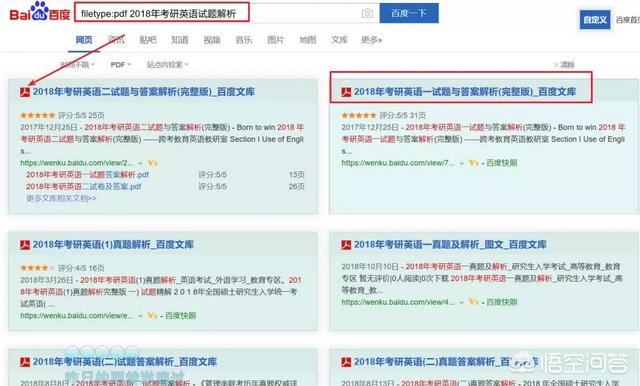640x386 pixels.
Task: Switch to the 知道 tab
Action: (180, 40)
